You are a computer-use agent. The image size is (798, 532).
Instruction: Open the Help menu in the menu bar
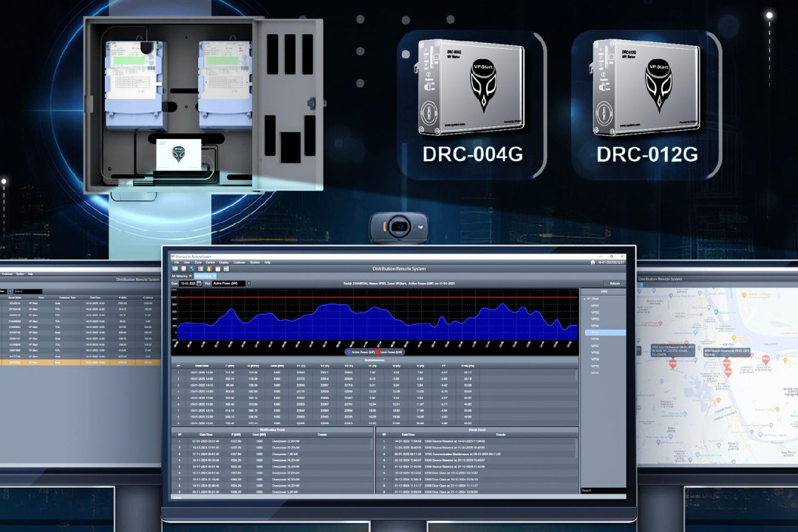pos(267,262)
